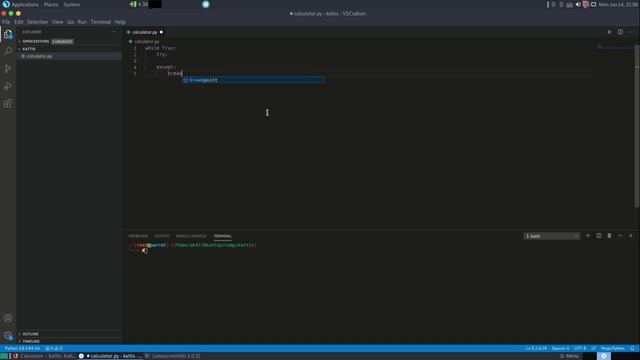Click the MagicPython language mode

pyautogui.click(x=613, y=348)
